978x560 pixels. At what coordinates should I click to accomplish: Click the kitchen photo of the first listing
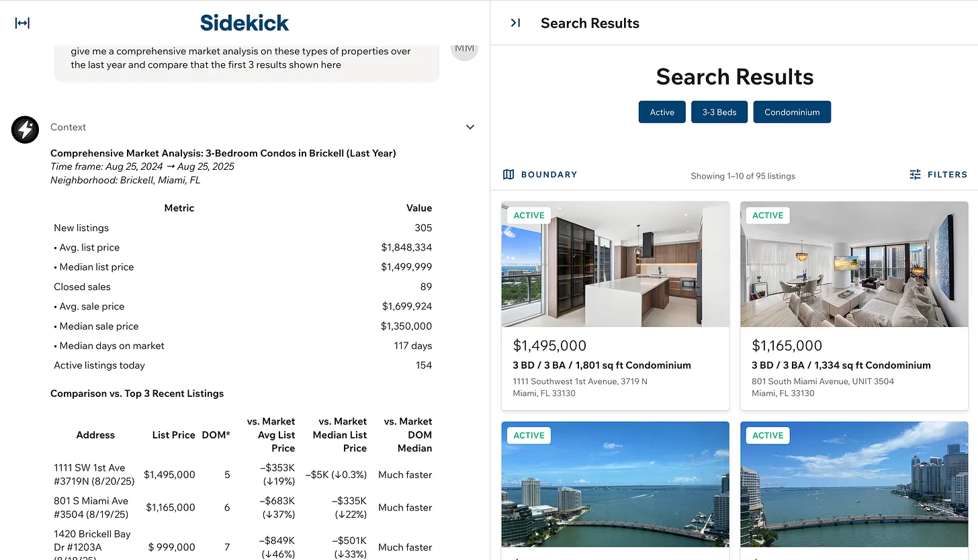[x=615, y=264]
